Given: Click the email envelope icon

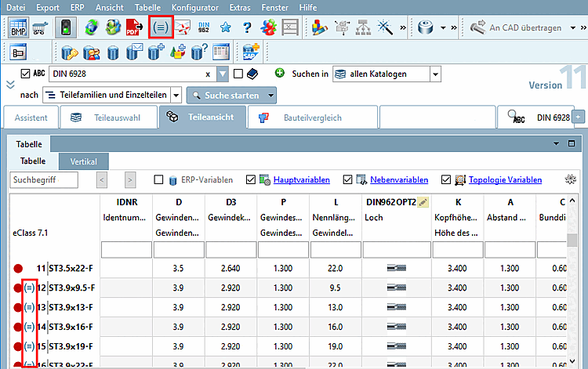Looking at the screenshot, I should (183, 27).
